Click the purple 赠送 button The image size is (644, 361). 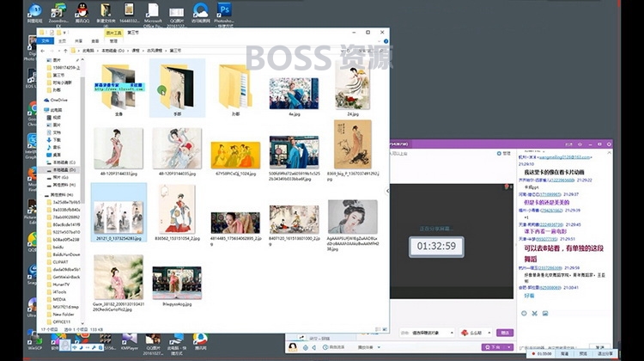point(505,333)
